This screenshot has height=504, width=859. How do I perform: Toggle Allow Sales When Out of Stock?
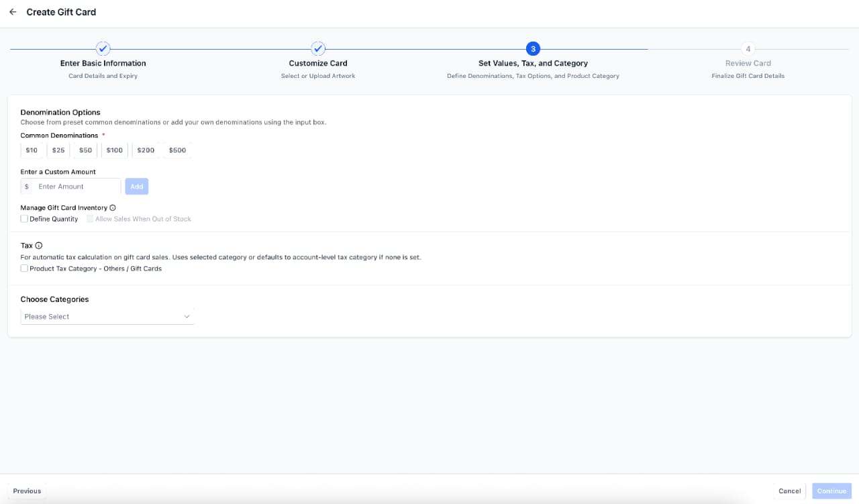[90, 219]
